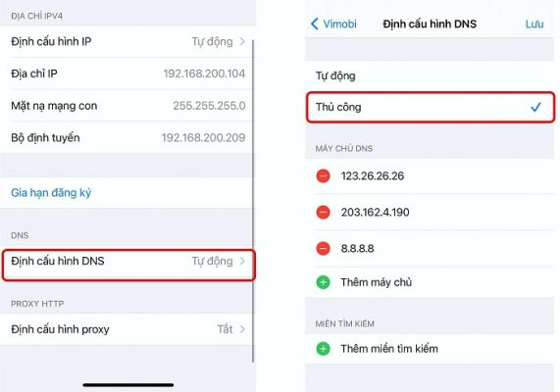Tap green plus icon for Thêm miền tìm kiếm
Viewport: 560px width, 392px height.
(x=323, y=349)
